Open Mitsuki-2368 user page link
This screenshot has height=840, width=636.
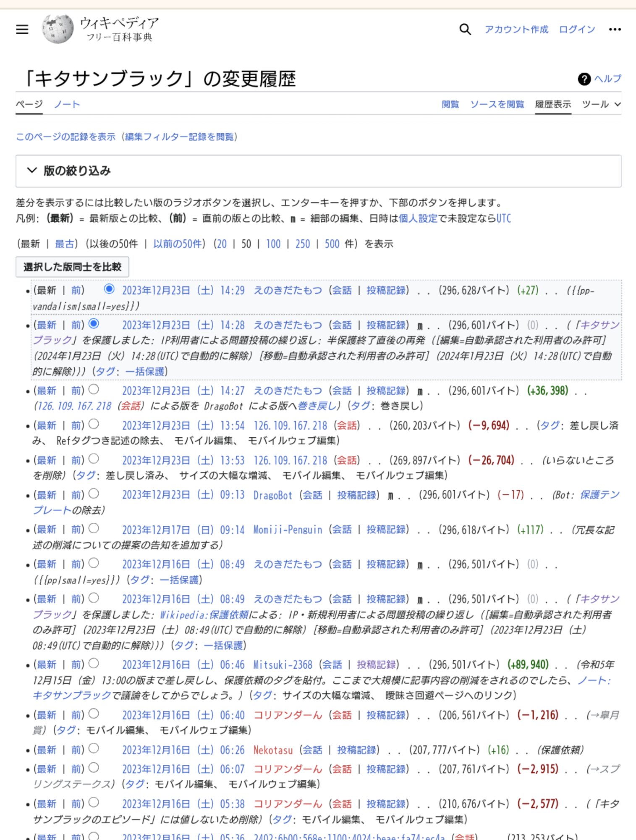283,665
